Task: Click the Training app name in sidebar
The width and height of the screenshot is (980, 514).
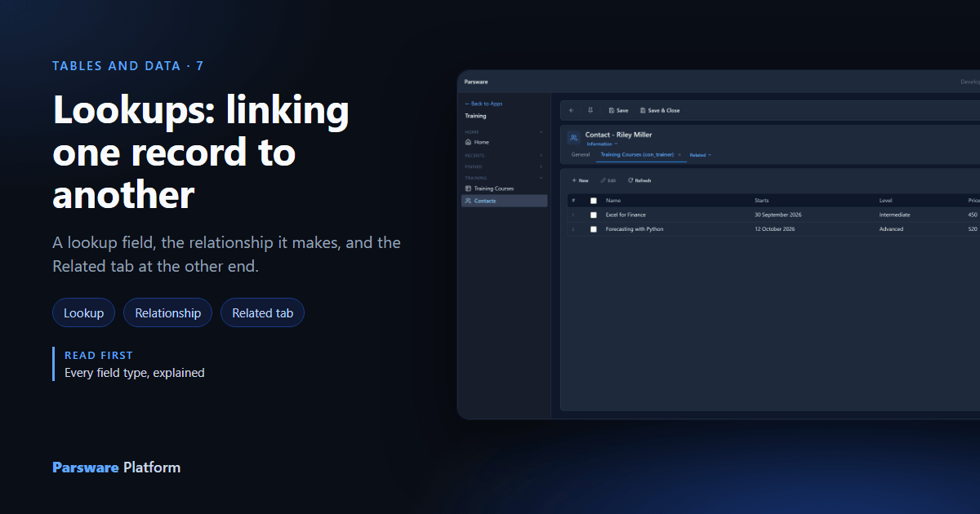Action: [x=475, y=116]
